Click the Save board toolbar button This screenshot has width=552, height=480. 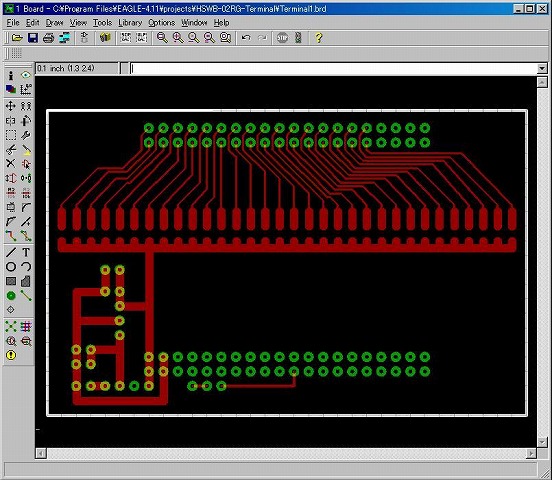33,38
